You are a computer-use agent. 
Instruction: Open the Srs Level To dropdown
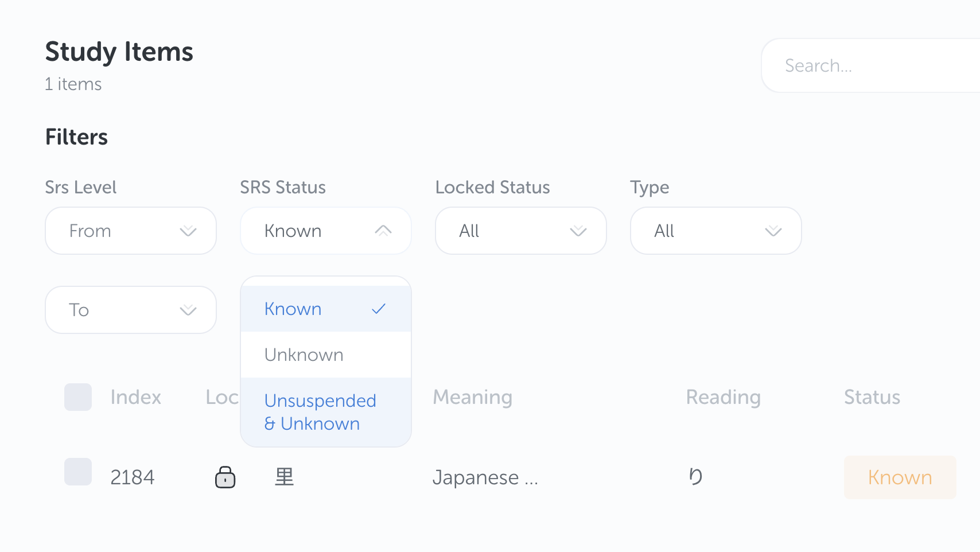(x=130, y=310)
